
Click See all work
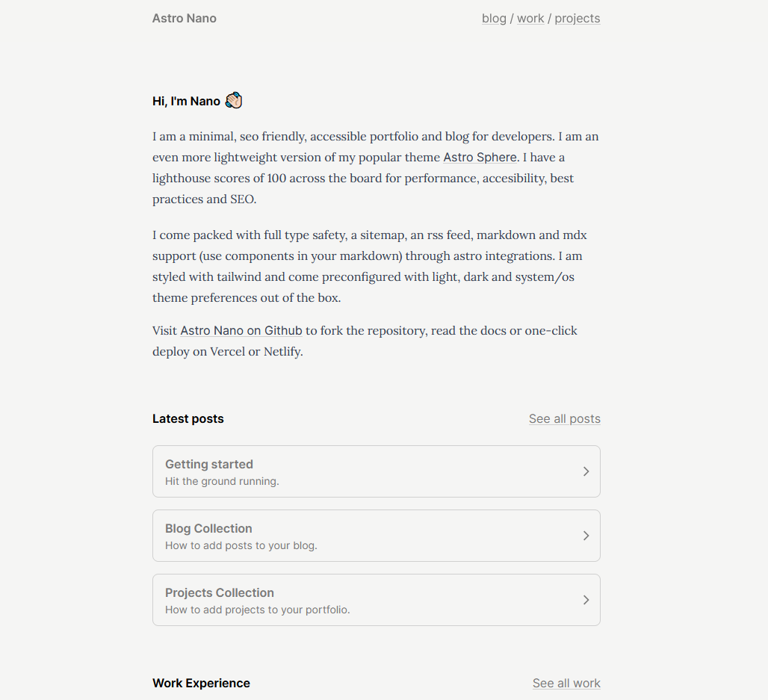(566, 684)
